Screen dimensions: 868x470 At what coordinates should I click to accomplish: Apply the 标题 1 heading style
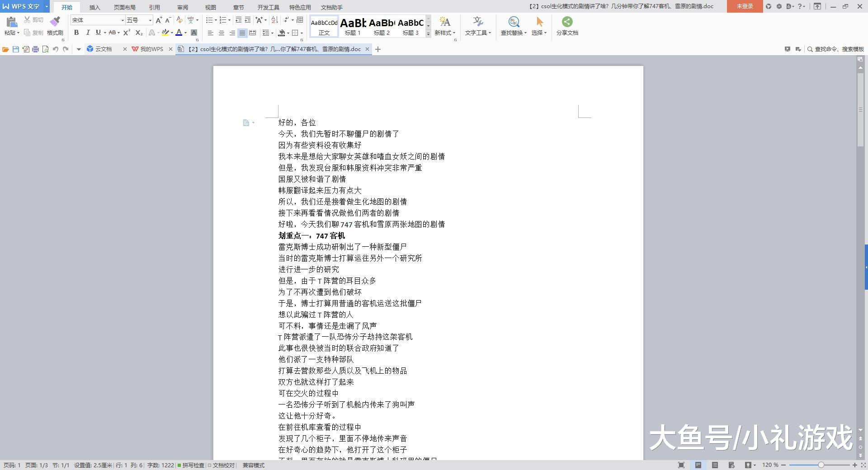[x=353, y=26]
